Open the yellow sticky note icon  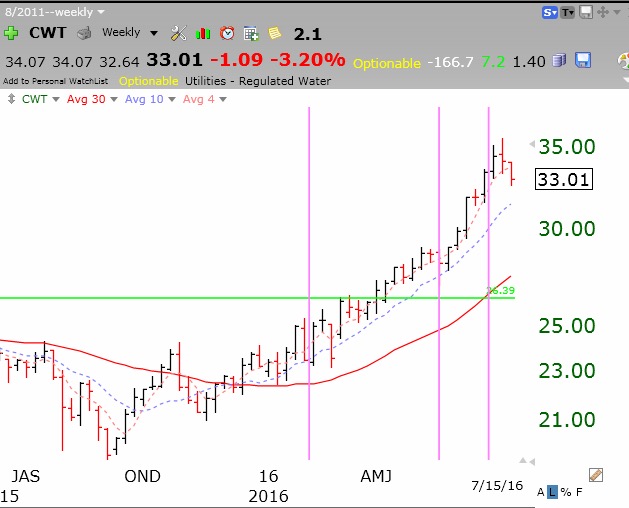coord(274,33)
